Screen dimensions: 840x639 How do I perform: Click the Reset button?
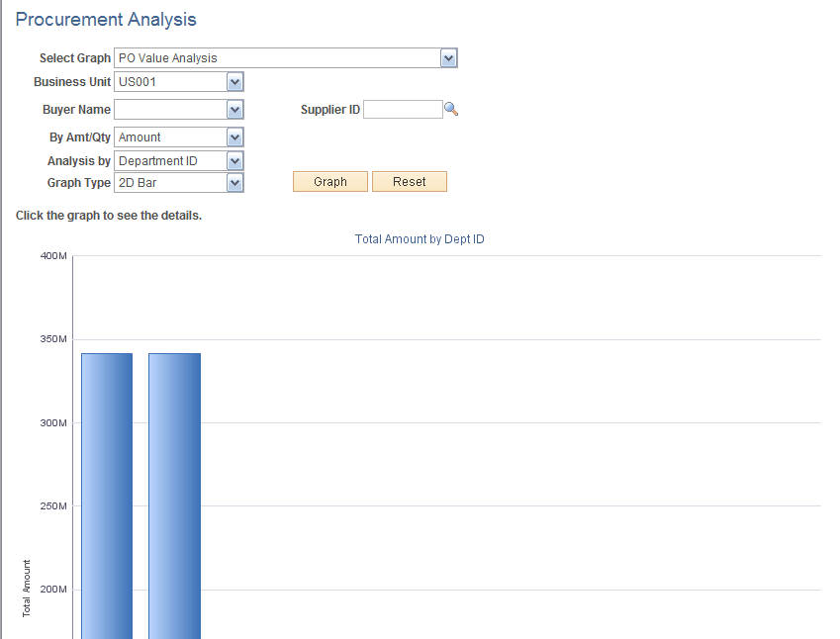click(409, 181)
